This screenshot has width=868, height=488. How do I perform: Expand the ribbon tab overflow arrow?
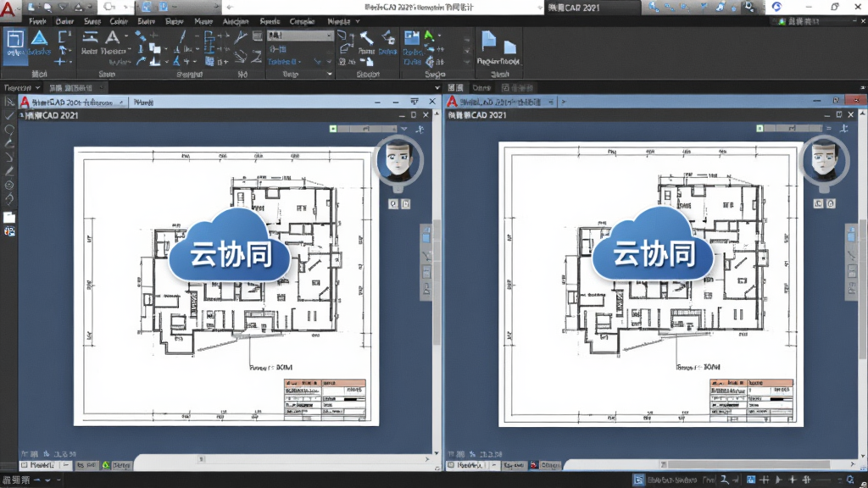pyautogui.click(x=358, y=21)
